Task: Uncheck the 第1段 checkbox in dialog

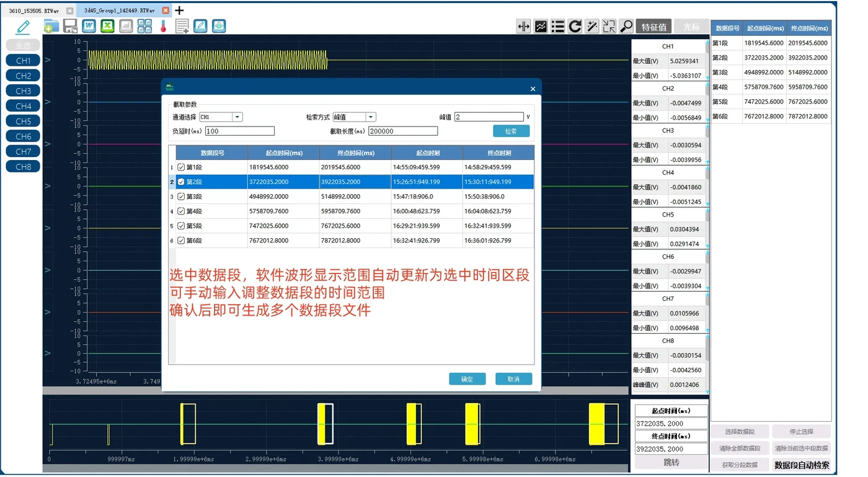Action: [x=181, y=167]
